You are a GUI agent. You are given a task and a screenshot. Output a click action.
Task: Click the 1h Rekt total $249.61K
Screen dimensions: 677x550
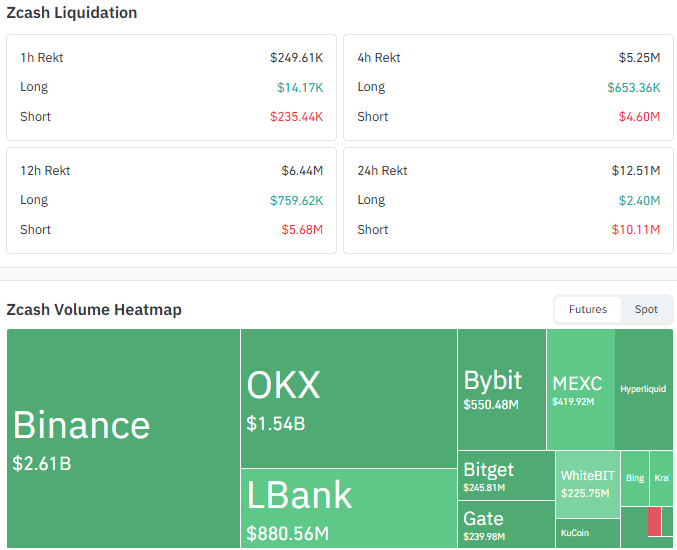[x=296, y=57]
